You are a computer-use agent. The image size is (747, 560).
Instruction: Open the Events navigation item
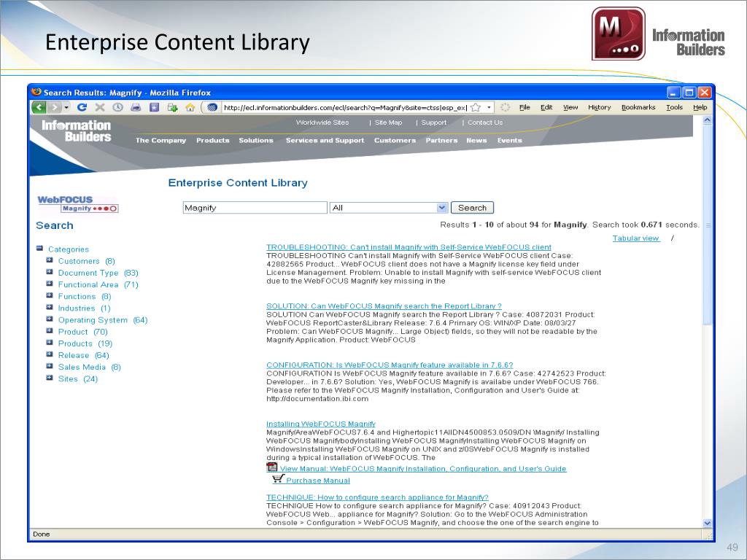509,141
